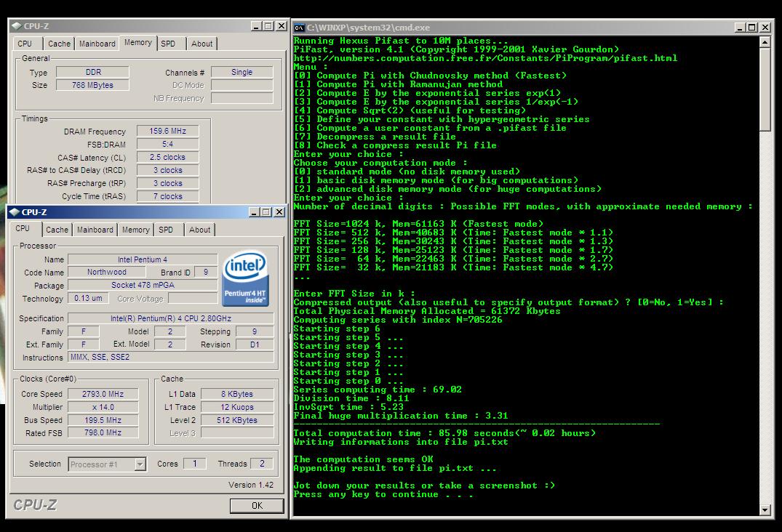782x532 pixels.
Task: Click the Core Speed value 2793.0 MHz
Action: (103, 394)
